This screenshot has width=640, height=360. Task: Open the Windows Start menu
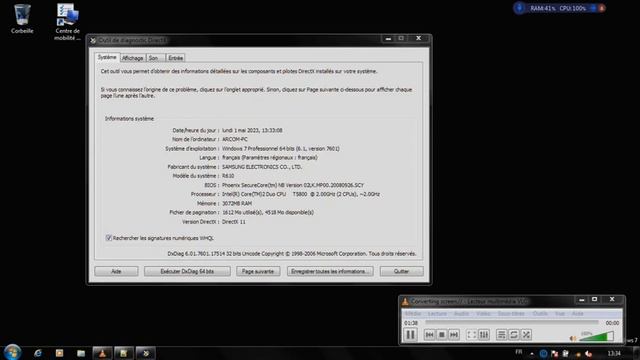(13, 353)
